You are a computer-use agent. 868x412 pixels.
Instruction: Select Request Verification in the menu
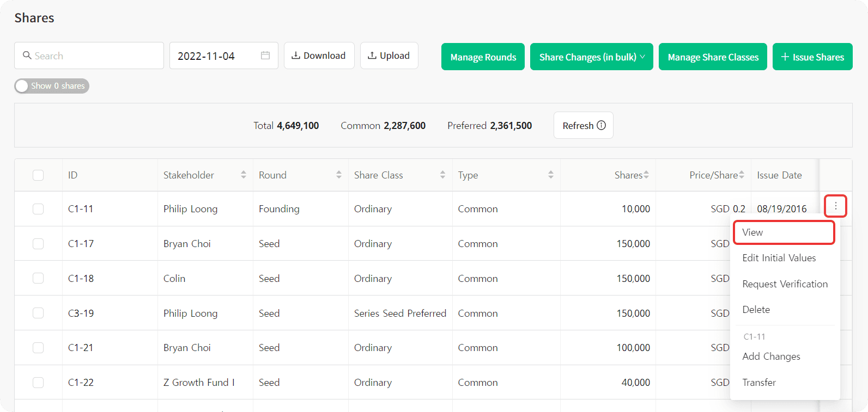784,284
